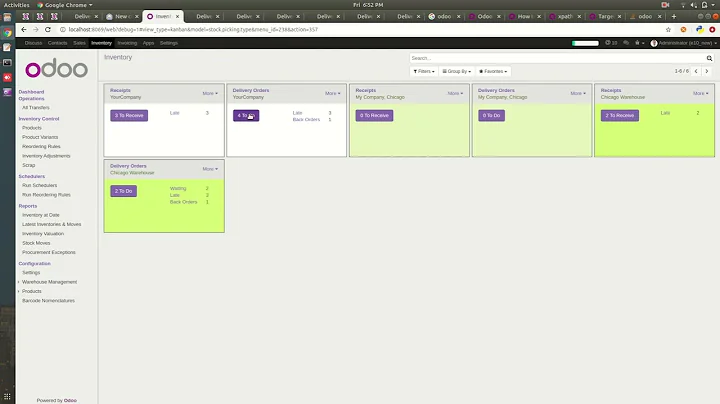Open All Transfers in sidebar

click(x=36, y=107)
